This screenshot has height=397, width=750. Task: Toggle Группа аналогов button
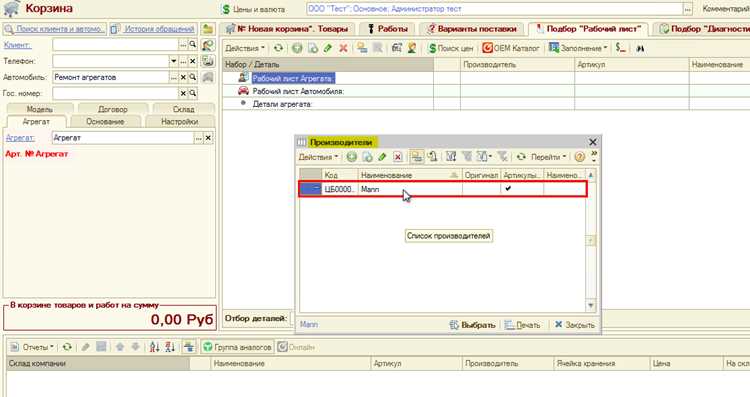pyautogui.click(x=237, y=347)
